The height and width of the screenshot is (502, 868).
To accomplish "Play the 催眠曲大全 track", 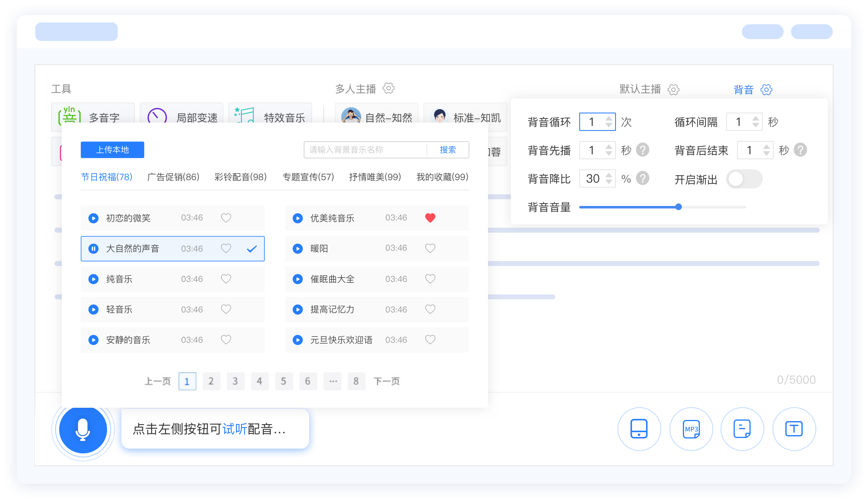I will (298, 279).
